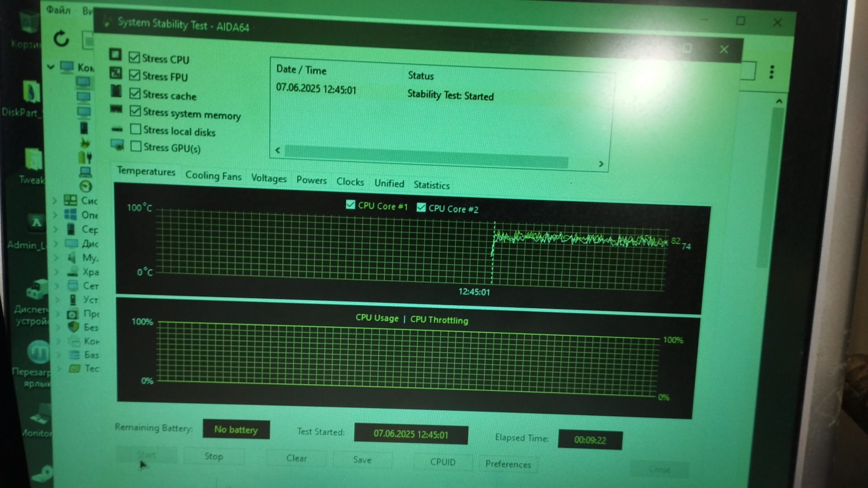Click the system memory module icon
This screenshot has height=488, width=868.
(x=116, y=109)
